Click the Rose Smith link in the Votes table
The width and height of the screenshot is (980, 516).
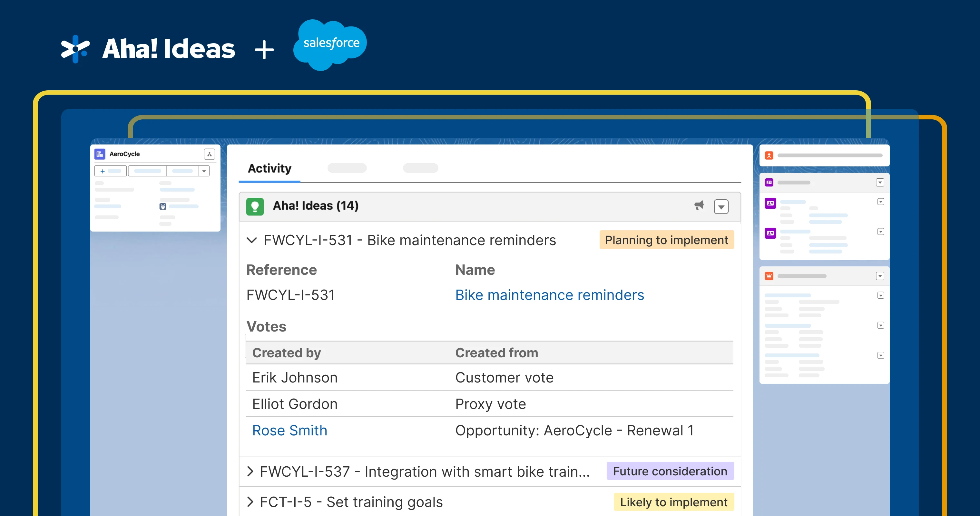point(289,430)
